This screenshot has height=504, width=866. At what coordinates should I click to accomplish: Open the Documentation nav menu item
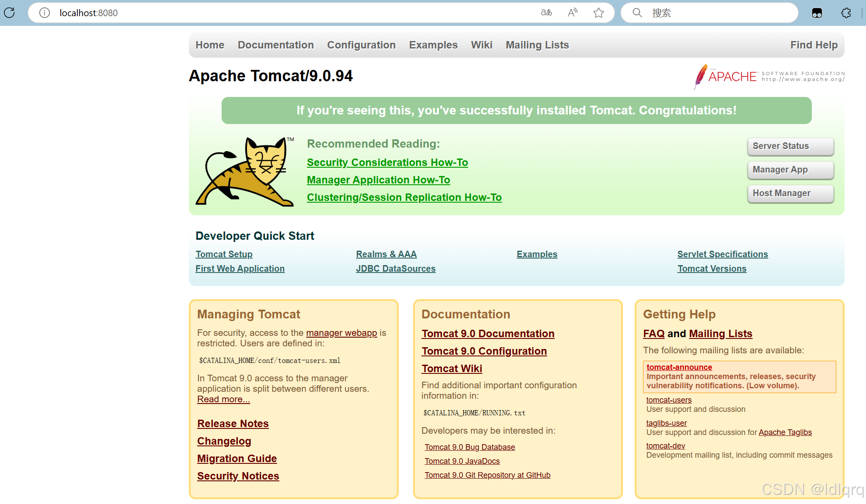click(x=275, y=45)
